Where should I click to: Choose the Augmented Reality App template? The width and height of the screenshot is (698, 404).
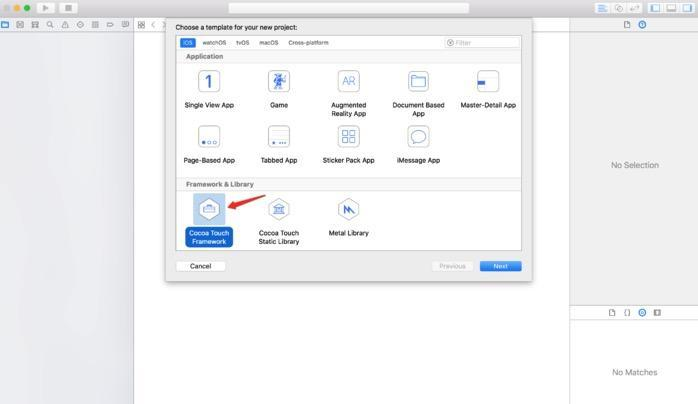click(349, 93)
